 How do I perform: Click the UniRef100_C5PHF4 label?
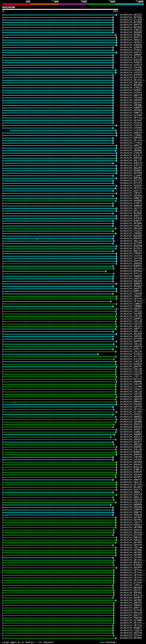tap(131, 254)
